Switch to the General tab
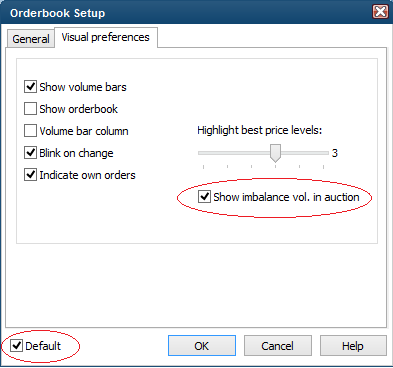This screenshot has height=368, width=393. pyautogui.click(x=31, y=39)
